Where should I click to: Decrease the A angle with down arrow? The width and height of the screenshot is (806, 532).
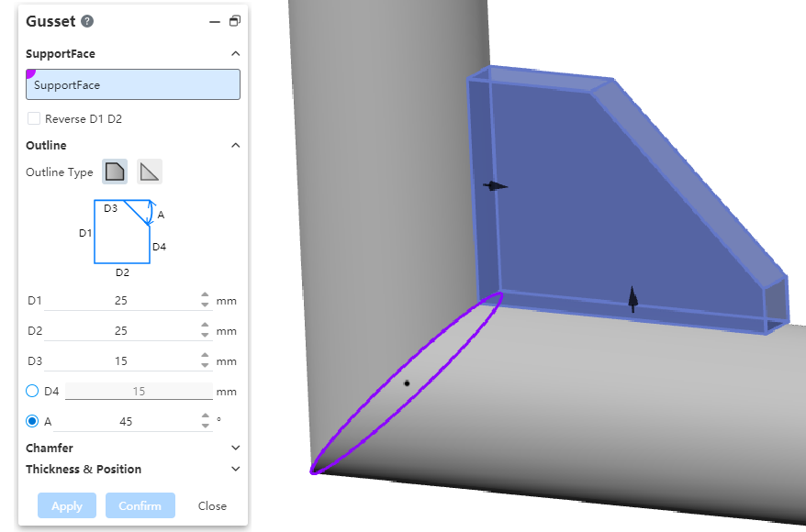tap(205, 426)
